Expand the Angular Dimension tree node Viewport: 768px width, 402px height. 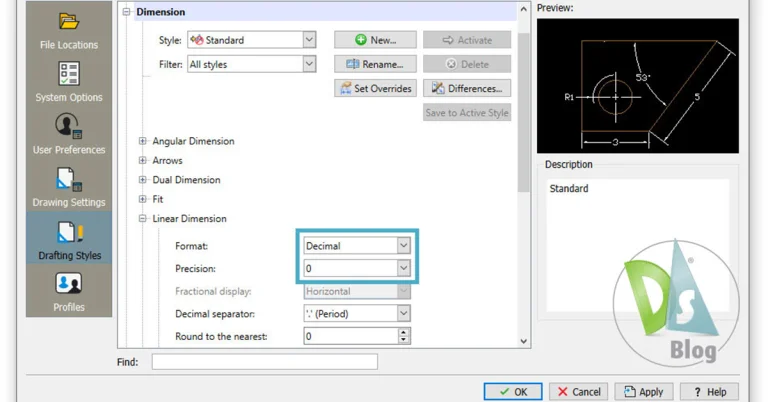pos(143,141)
